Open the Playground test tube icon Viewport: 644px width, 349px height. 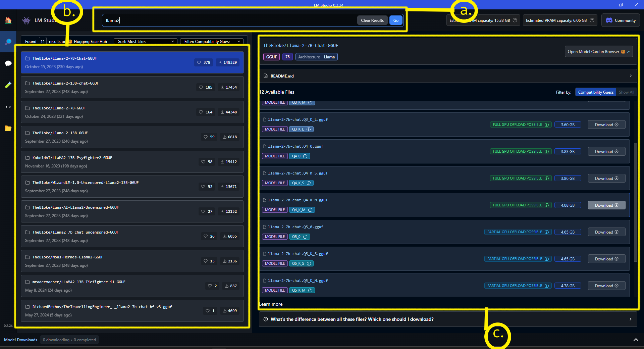pos(8,85)
